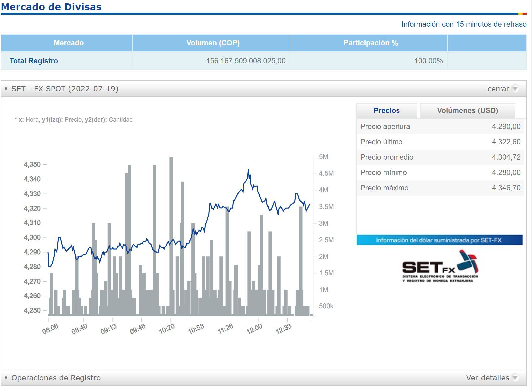Expand details via the Ver detalles text
Screen dimensions: 532x392
487,378
